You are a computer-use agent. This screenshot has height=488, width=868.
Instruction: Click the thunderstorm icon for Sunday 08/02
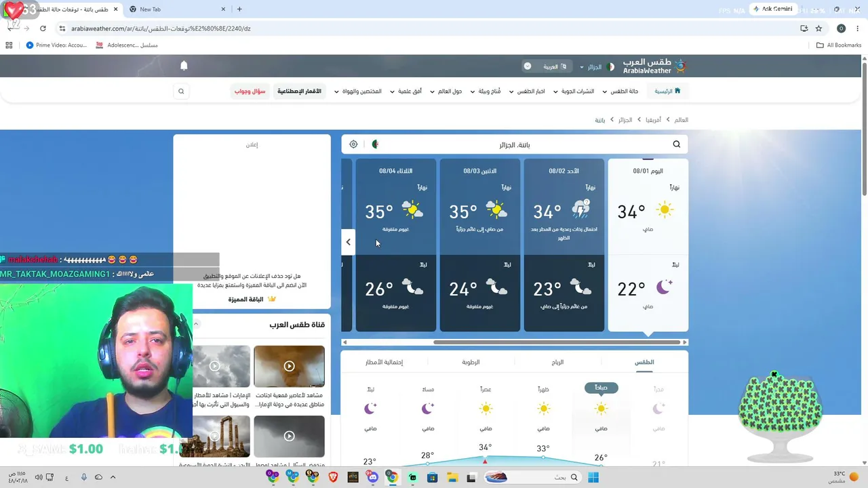(x=580, y=209)
